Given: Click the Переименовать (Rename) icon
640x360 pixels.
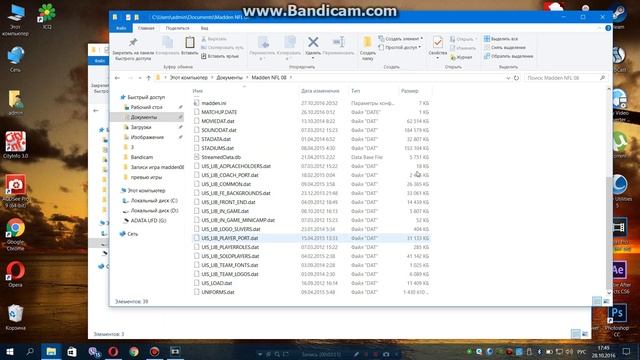Looking at the screenshot, I should 338,42.
